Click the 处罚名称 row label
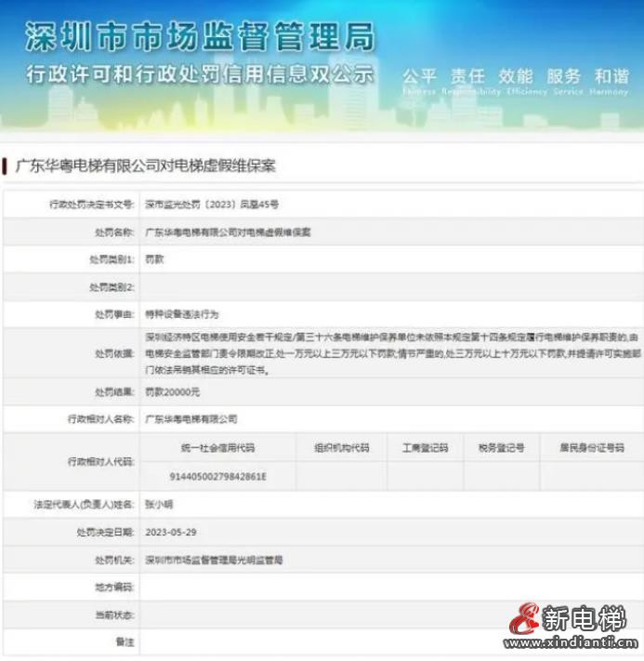 coord(114,232)
